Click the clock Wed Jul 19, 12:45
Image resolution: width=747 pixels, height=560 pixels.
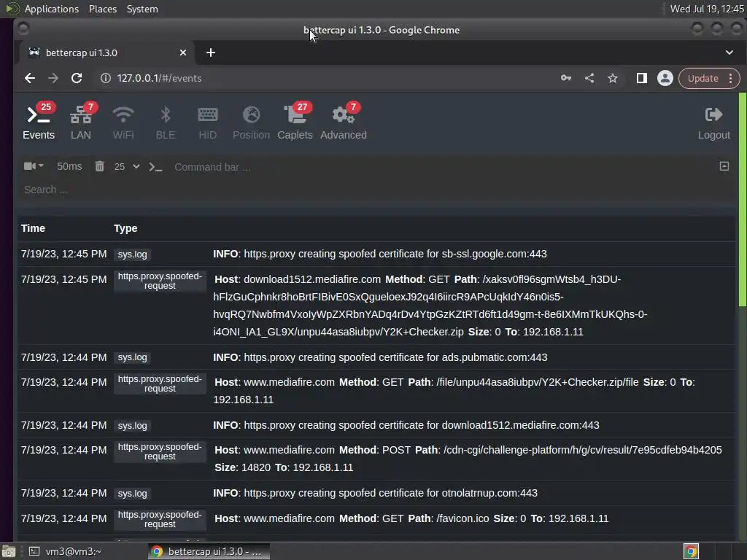pos(706,9)
